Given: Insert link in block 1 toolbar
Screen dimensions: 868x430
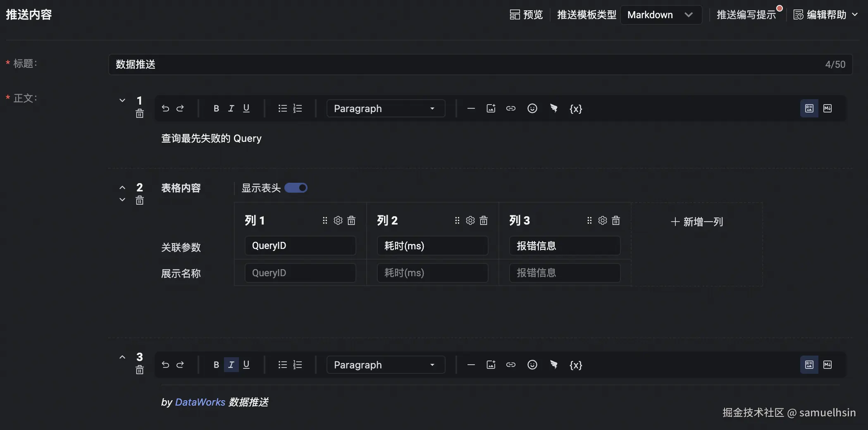Looking at the screenshot, I should point(511,108).
